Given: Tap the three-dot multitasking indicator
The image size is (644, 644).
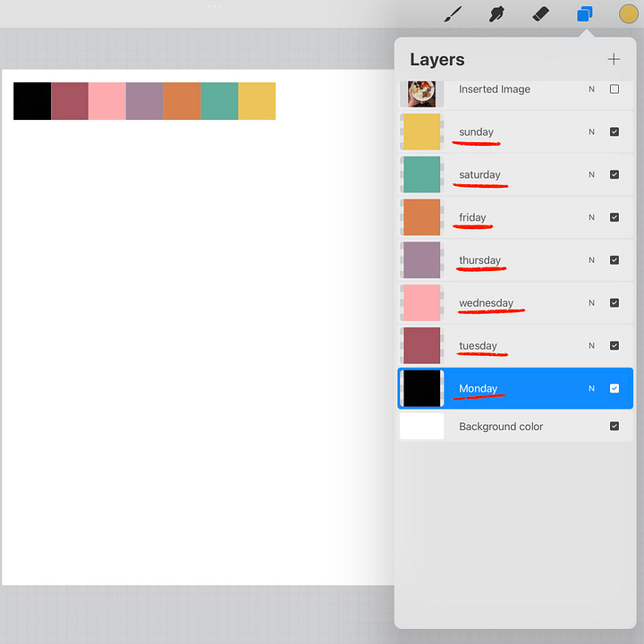Looking at the screenshot, I should 215,6.
